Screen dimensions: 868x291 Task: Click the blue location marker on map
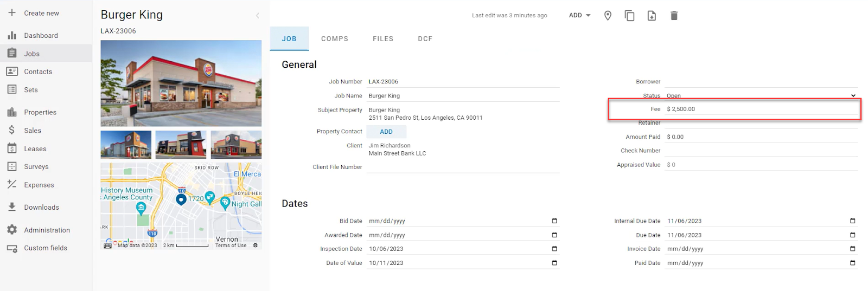181,199
